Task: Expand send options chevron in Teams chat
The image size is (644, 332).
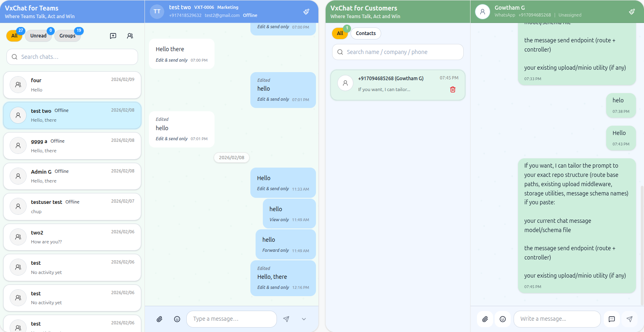Action: [304, 319]
